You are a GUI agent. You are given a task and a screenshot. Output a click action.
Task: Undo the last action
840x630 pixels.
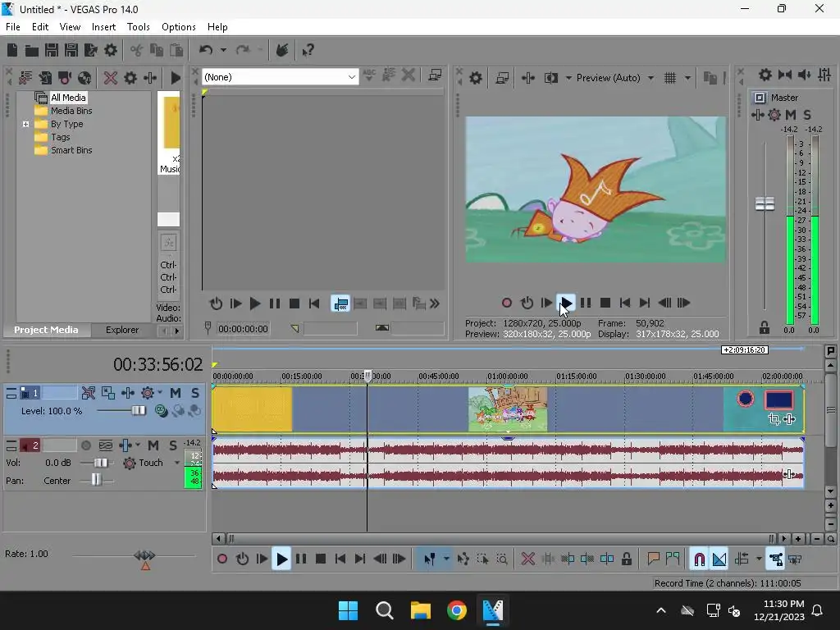tap(206, 50)
